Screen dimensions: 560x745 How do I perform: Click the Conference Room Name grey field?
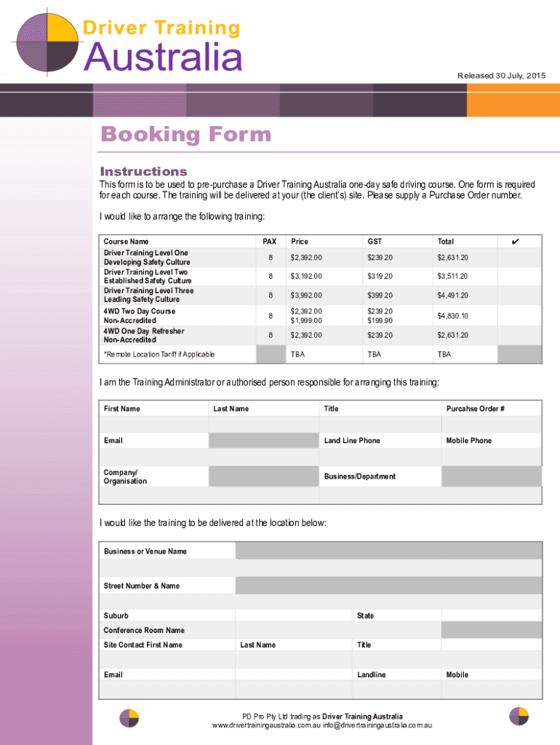pos(491,630)
